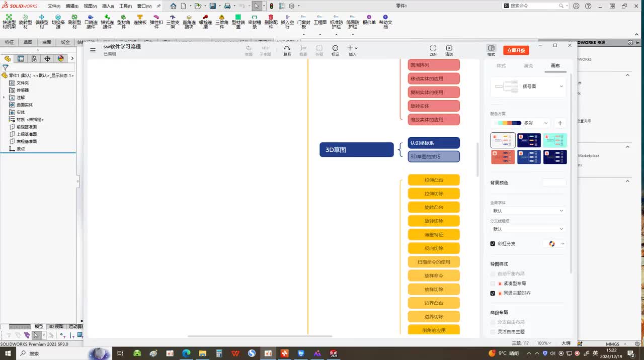Open the 工具 menu in SolidWorks
Screen dimensions: 644x360
click(125, 6)
